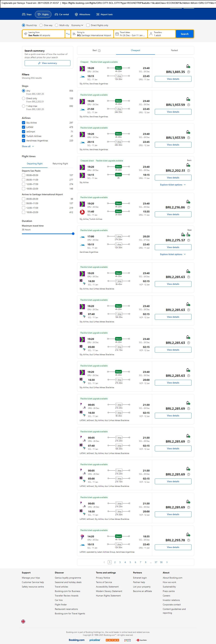Click the UK flag language icon

click(23, 621)
